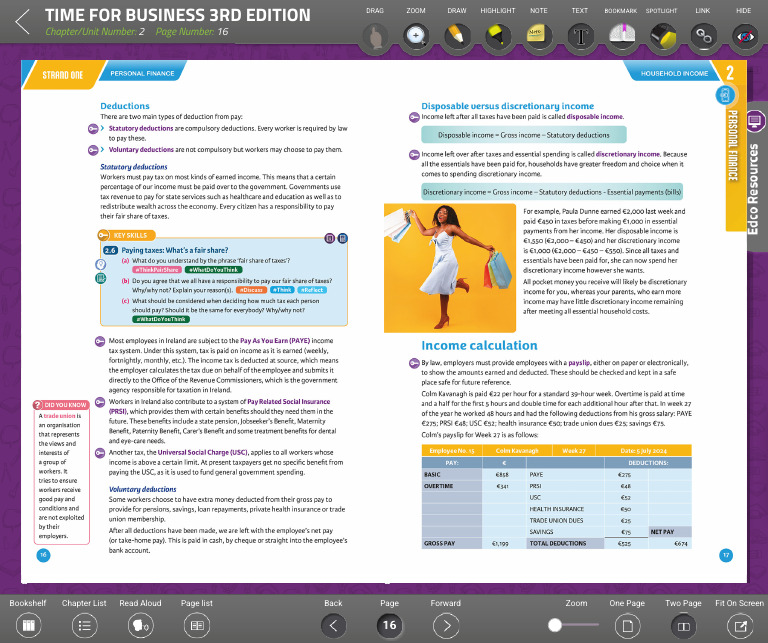Click the Did You Know box heading
768x643 pixels.
62,405
